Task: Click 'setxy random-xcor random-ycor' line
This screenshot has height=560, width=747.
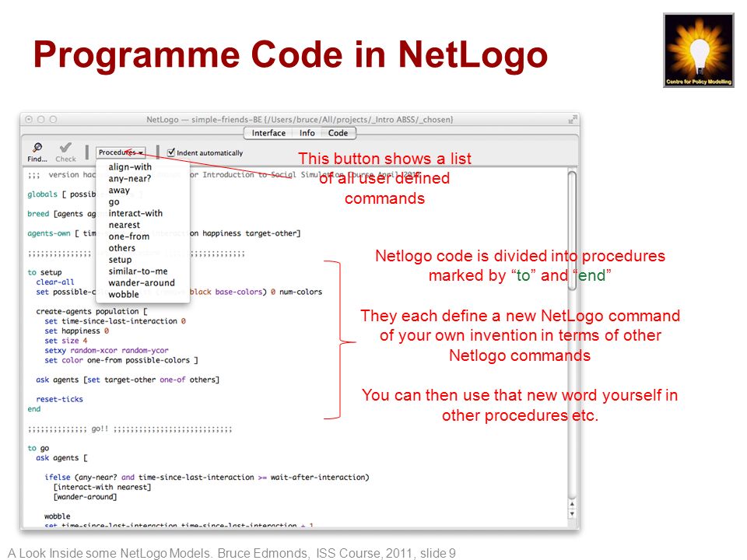Action: pos(107,351)
